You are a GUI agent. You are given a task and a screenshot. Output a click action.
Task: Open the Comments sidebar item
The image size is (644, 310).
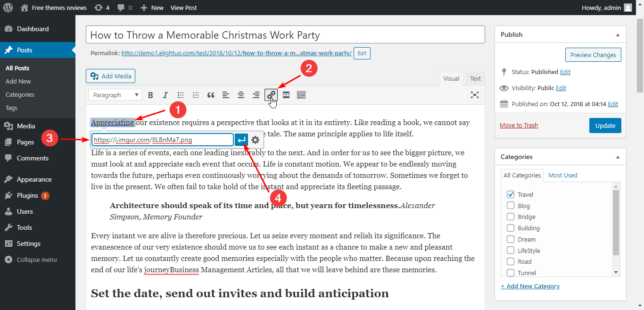pyautogui.click(x=38, y=158)
